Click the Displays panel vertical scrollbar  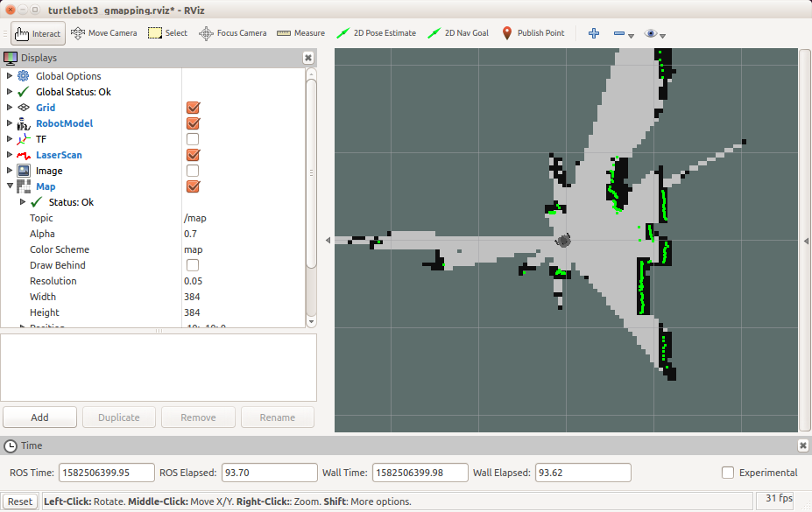311,173
